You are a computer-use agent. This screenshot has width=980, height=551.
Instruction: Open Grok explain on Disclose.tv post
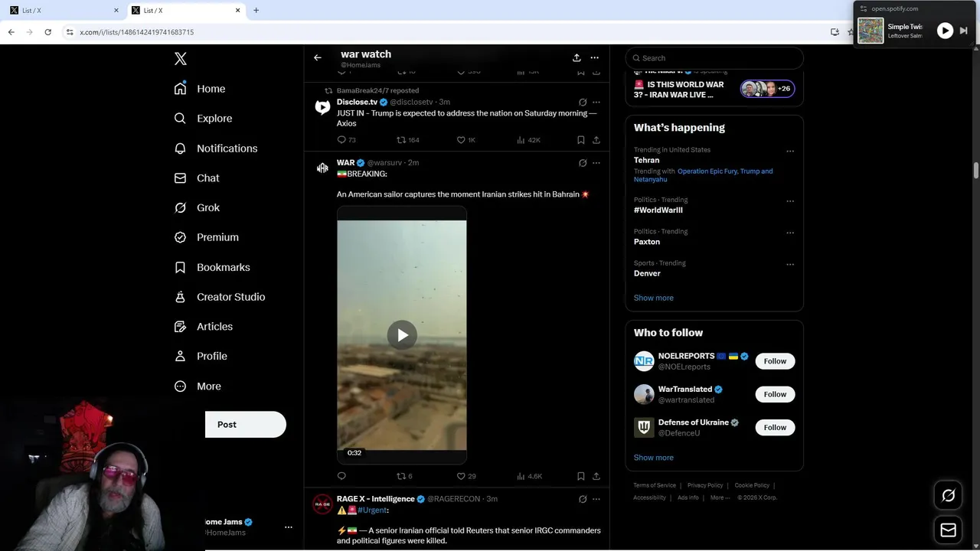click(x=583, y=102)
